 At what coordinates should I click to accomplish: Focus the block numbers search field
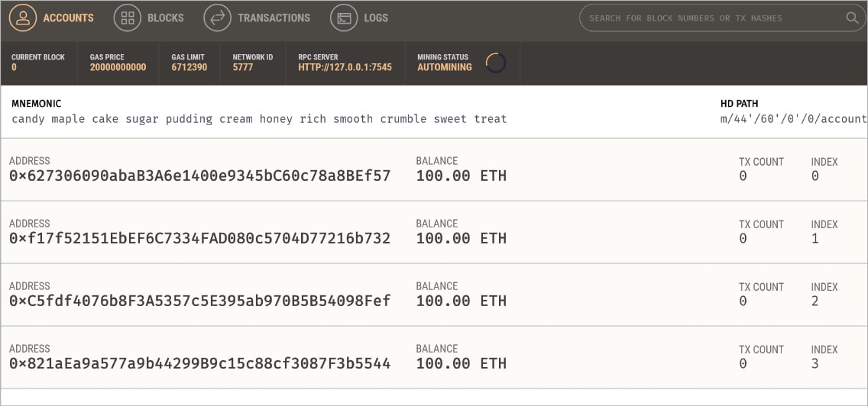click(711, 18)
